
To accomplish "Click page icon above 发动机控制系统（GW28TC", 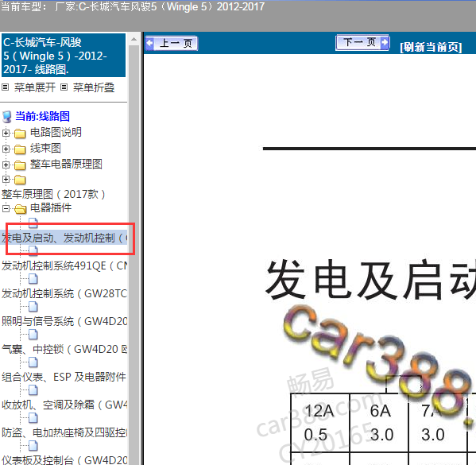I will tap(33, 278).
